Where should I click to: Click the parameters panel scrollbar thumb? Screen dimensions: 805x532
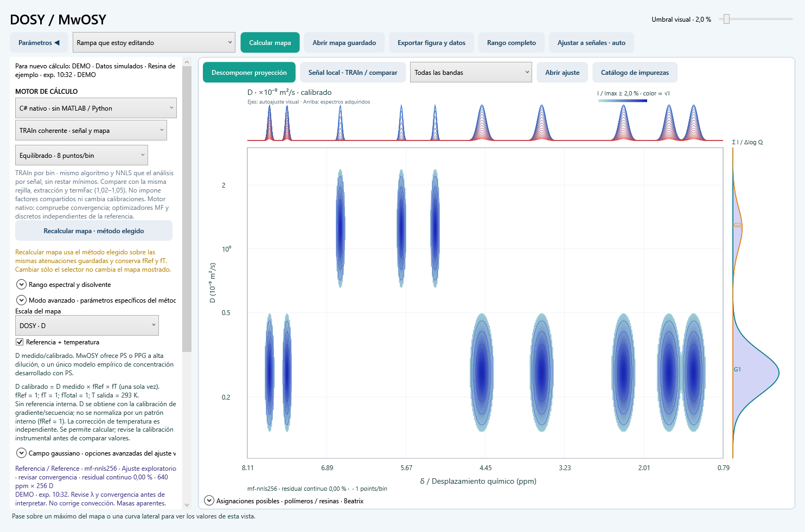pyautogui.click(x=187, y=209)
